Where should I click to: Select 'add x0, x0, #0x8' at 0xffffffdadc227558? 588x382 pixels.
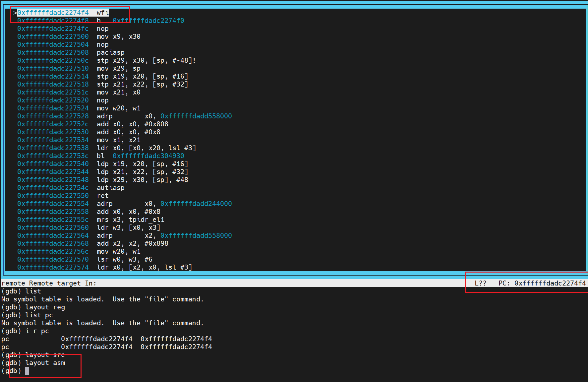click(129, 212)
